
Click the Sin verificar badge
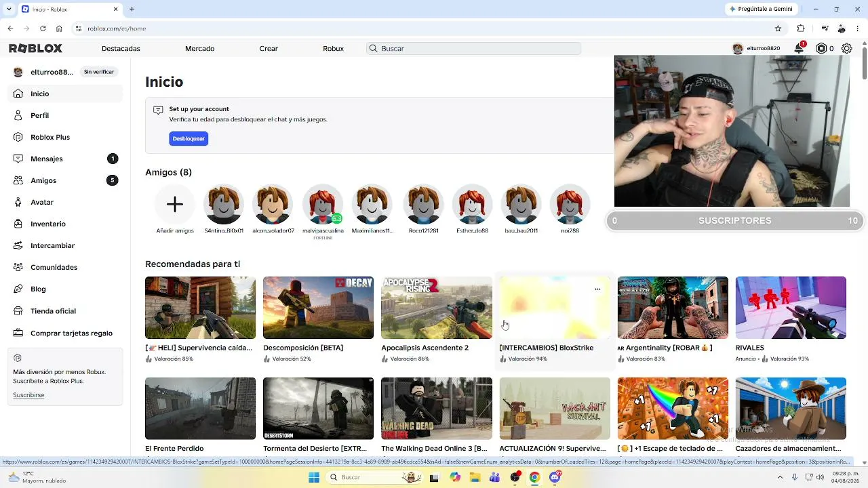99,72
